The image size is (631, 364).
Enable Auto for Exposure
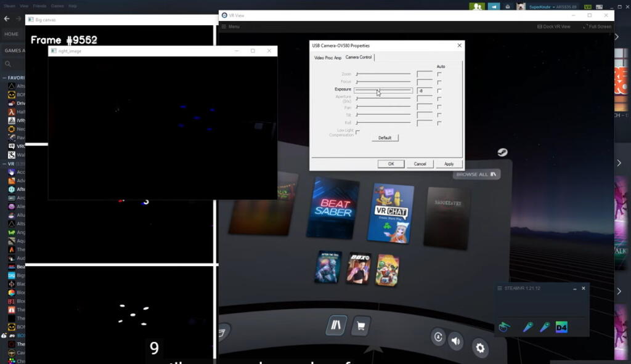(x=439, y=91)
